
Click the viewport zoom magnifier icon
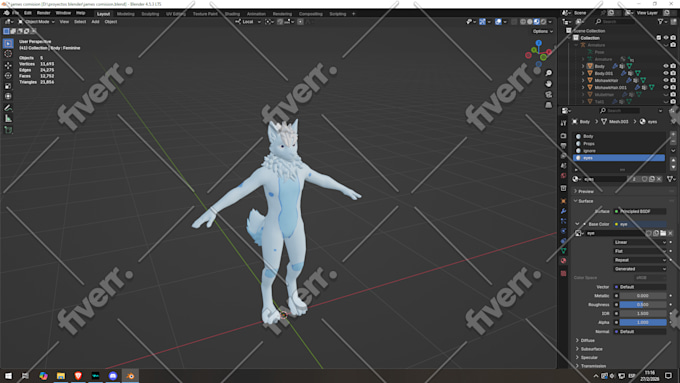coord(549,73)
